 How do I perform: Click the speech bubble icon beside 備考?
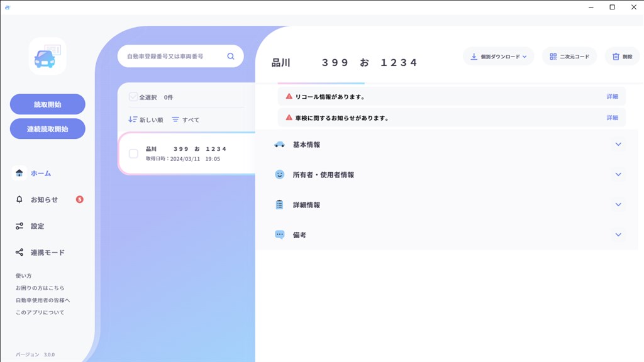coord(280,235)
